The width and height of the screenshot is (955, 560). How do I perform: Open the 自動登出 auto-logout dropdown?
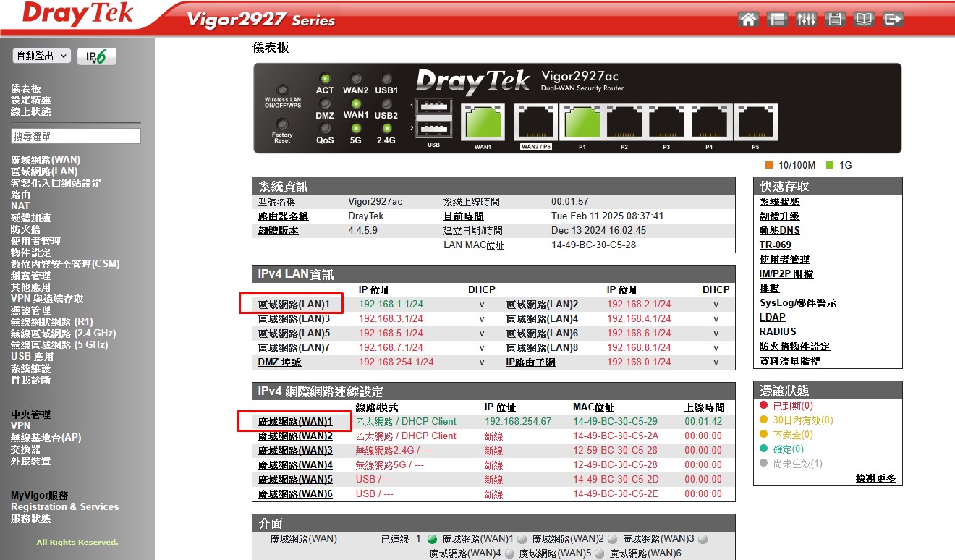pyautogui.click(x=41, y=56)
